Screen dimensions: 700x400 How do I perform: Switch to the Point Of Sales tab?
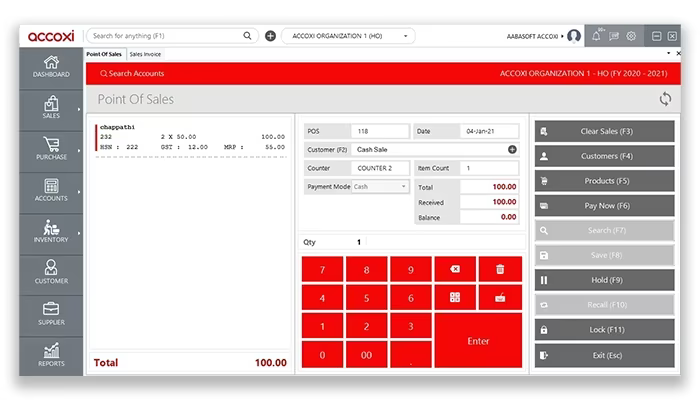tap(104, 54)
